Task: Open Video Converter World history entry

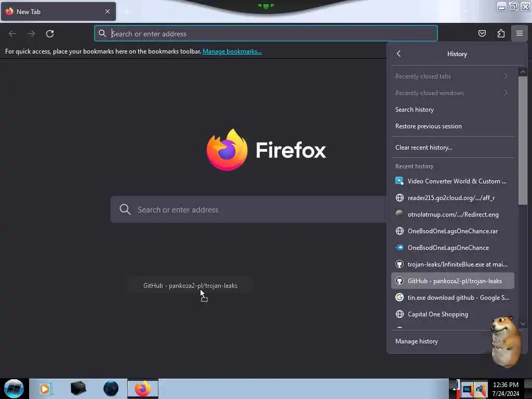Action: click(x=453, y=181)
